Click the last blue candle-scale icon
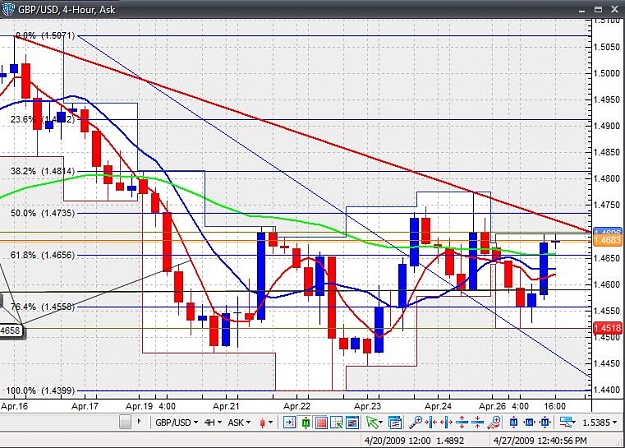625x448 pixels. pos(545,422)
